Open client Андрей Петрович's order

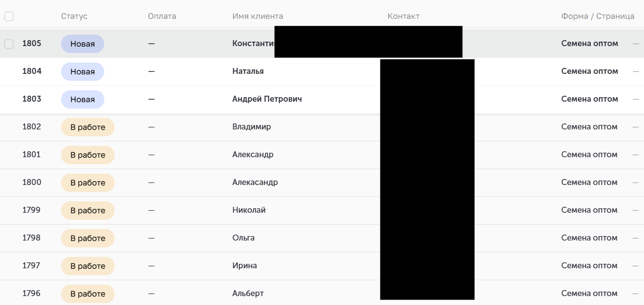point(267,99)
